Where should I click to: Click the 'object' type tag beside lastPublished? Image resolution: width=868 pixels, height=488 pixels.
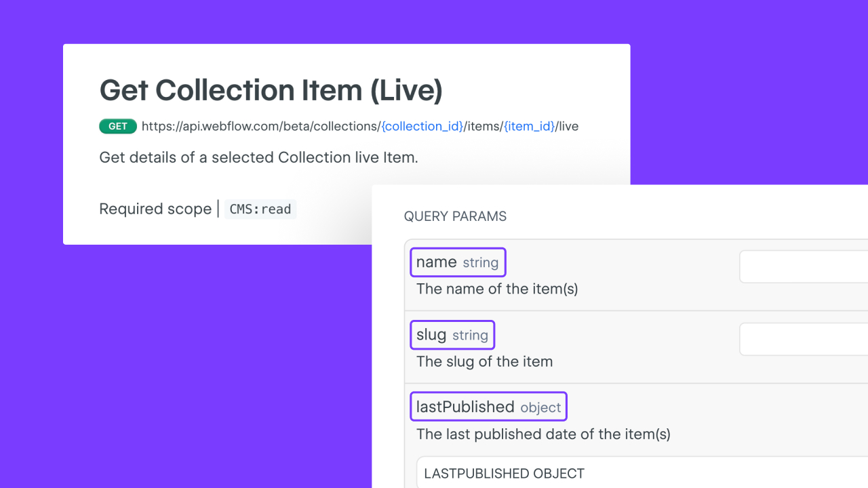tap(540, 407)
